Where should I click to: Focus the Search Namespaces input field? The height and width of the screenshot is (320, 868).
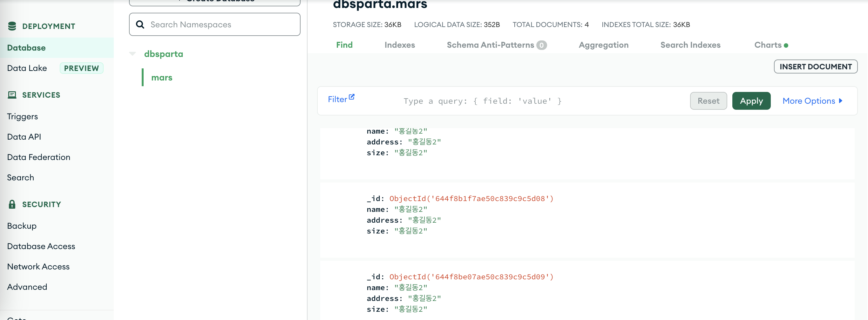point(215,24)
